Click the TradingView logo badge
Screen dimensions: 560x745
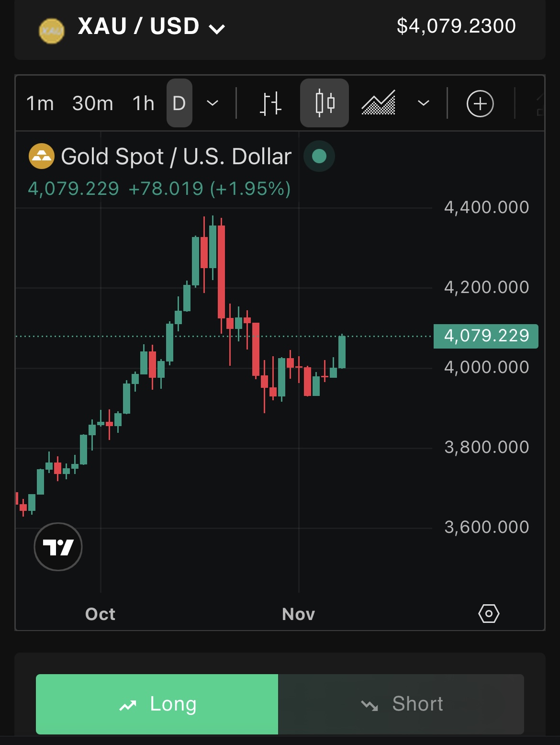(58, 547)
